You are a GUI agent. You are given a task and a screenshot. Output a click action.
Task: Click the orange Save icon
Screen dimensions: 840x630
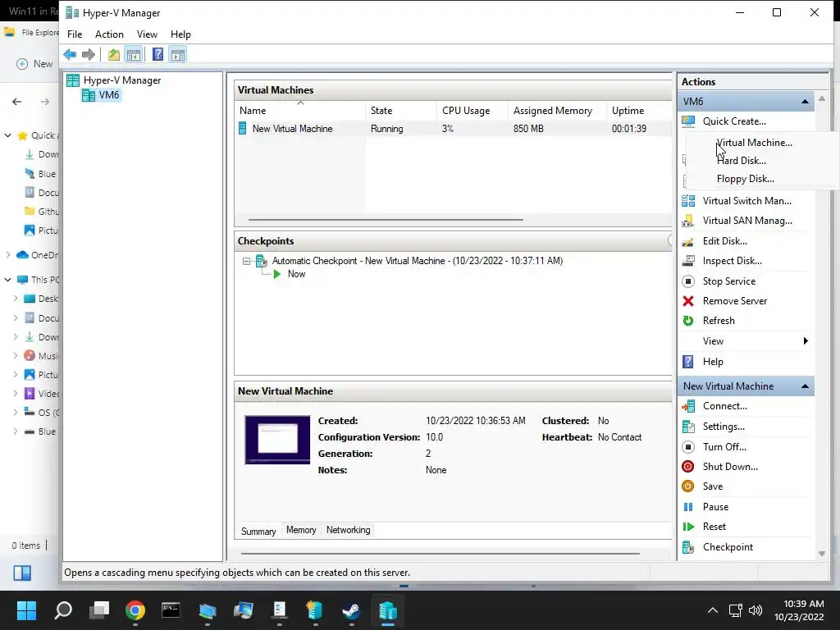688,486
